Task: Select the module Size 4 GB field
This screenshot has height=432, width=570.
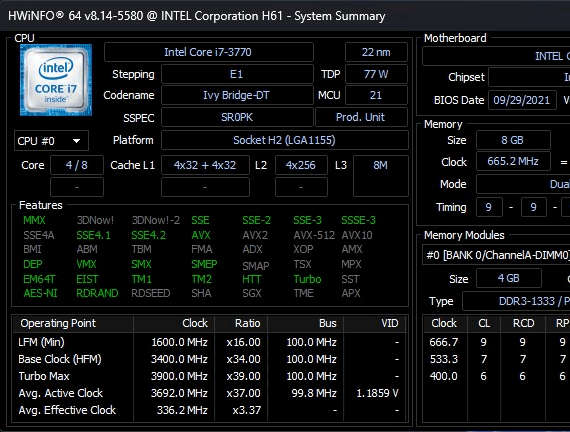Action: 509,279
